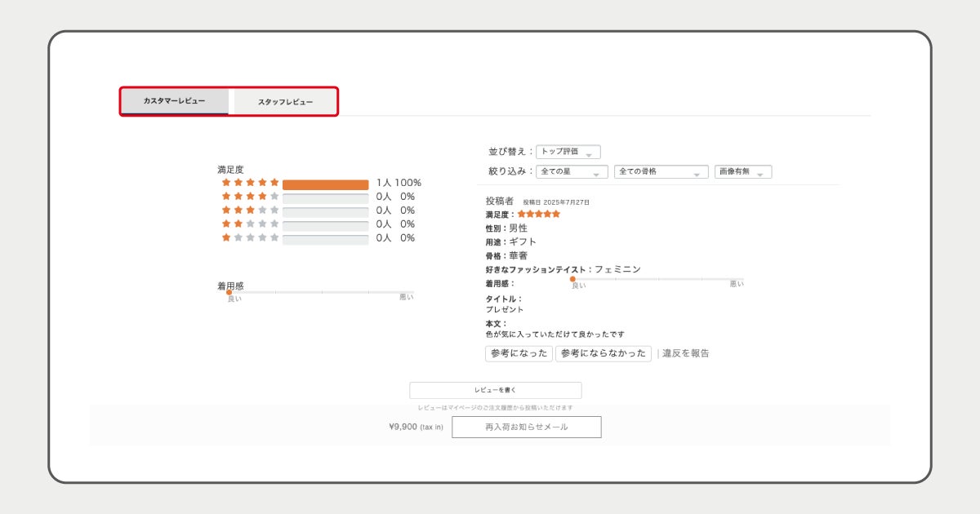980x514 pixels.
Task: Select the 5-star rating bar at 100%
Action: [x=326, y=184]
